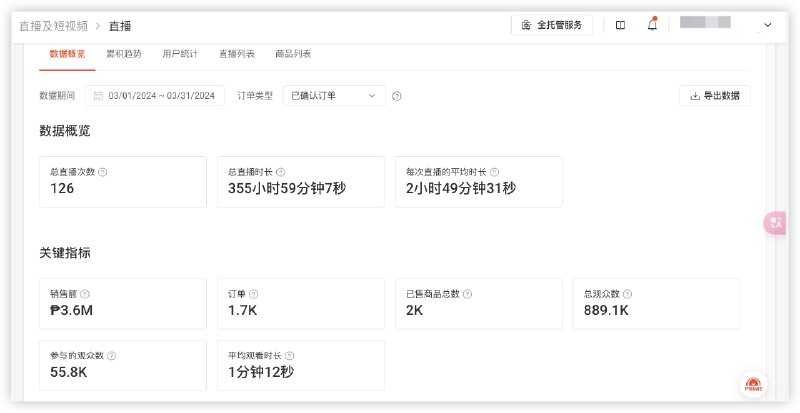Viewport: 800px width, 413px height.
Task: Click help icon next to 参与的观众数
Action: (x=111, y=356)
